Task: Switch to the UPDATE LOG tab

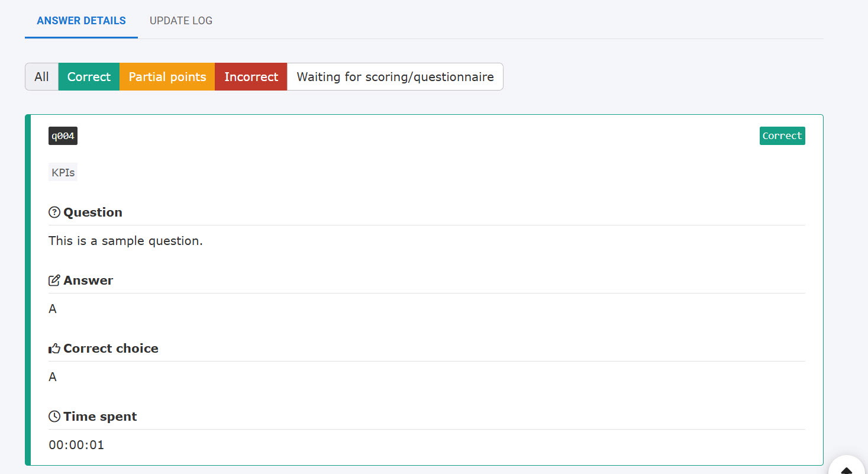Action: (180, 21)
